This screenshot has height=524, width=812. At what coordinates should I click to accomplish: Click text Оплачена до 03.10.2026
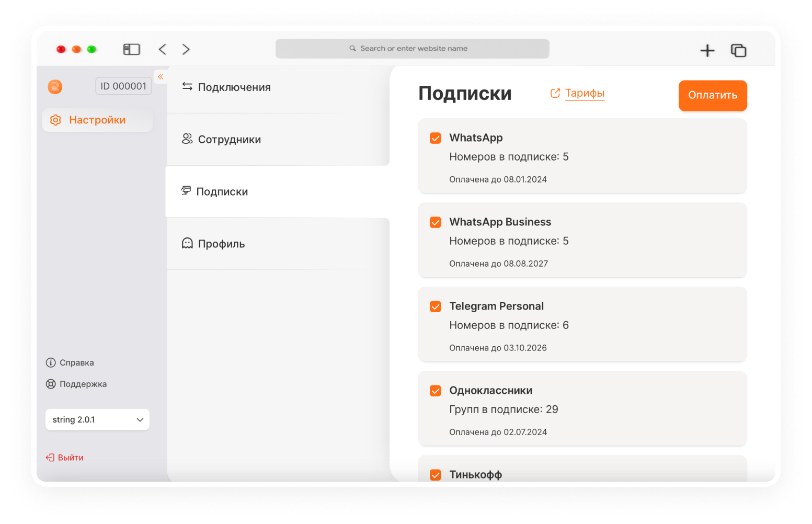(498, 348)
